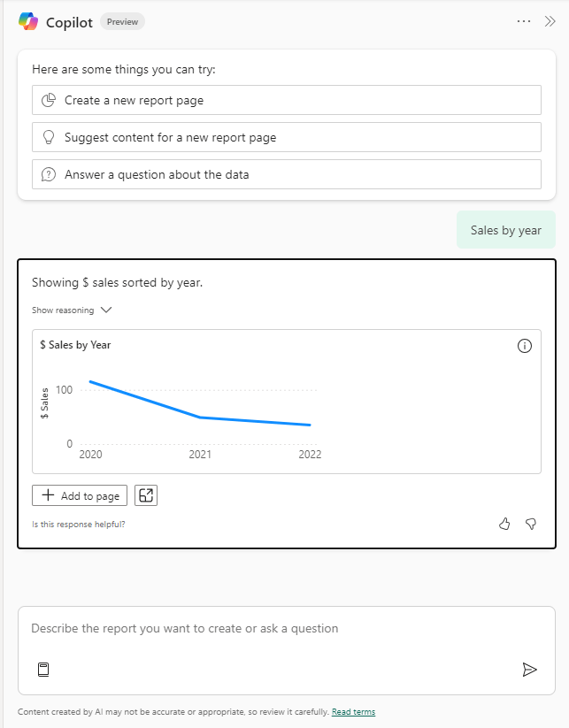Choose Suggest content for a new report page
This screenshot has width=569, height=728.
(x=286, y=138)
